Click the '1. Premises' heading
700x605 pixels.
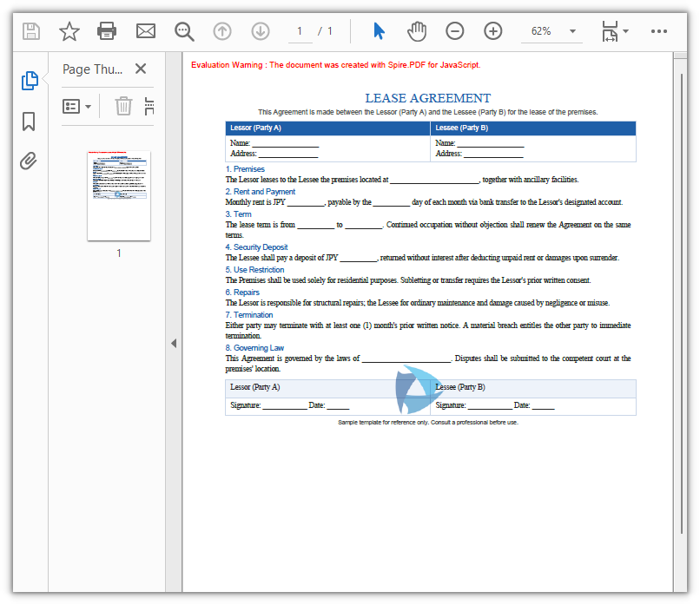245,169
